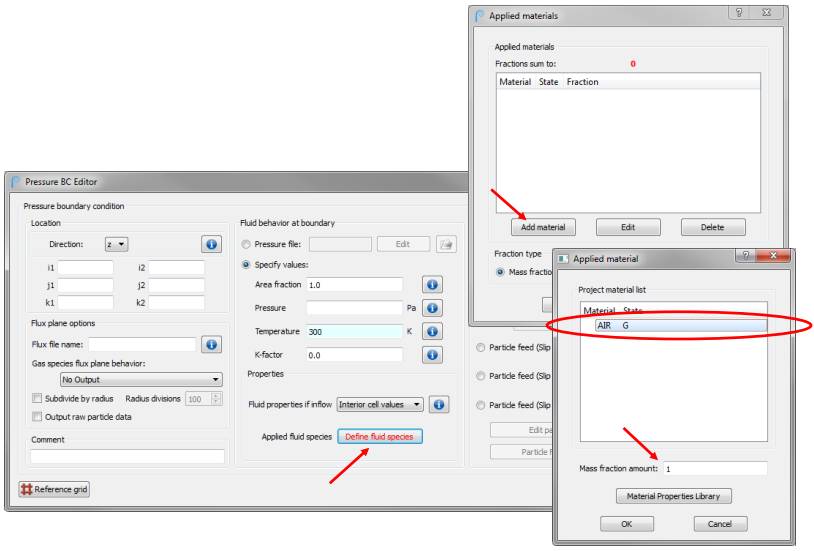This screenshot has width=814, height=551.
Task: Click the k1 location field
Action: [86, 302]
